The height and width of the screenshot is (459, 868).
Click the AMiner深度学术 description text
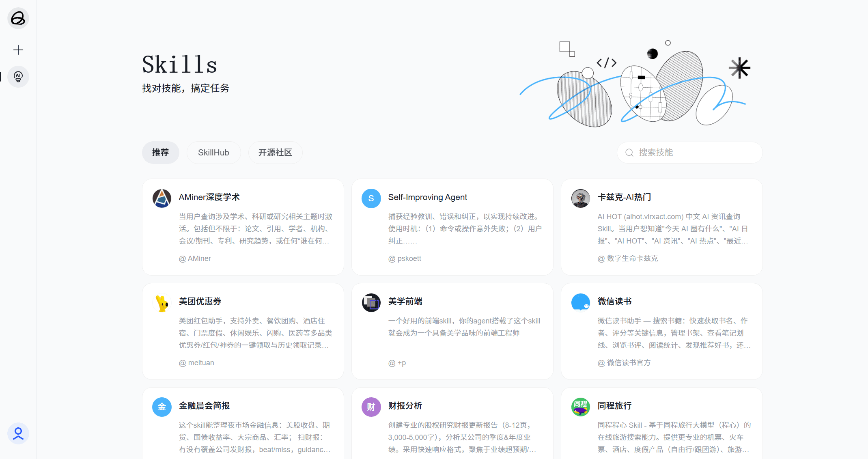[x=256, y=229]
